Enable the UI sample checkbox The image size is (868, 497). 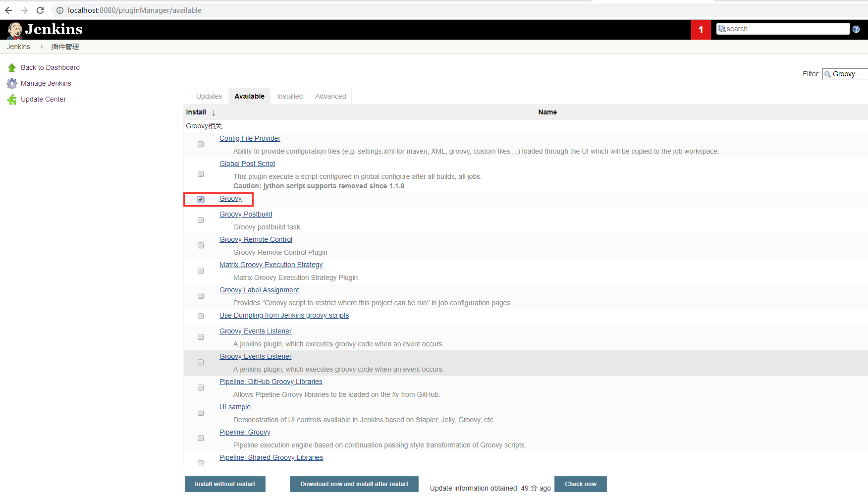pyautogui.click(x=201, y=413)
